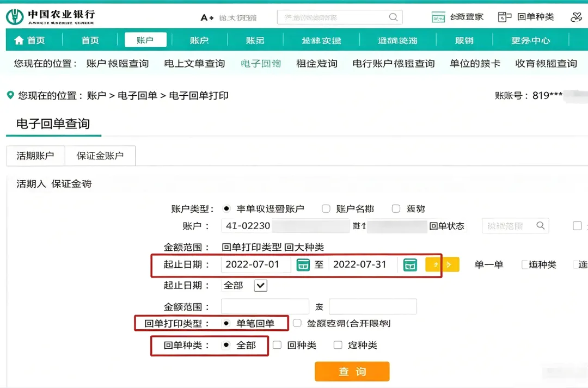
Task: Click the orange 查询 button
Action: pos(352,372)
